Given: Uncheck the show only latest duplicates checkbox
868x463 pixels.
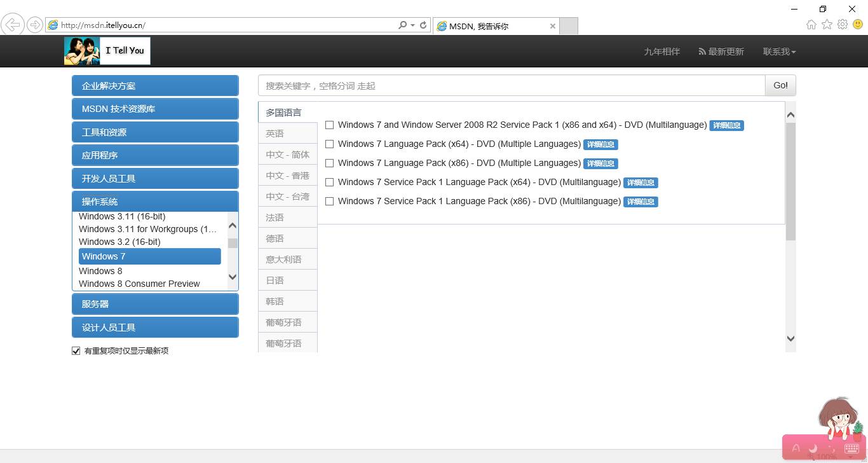Looking at the screenshot, I should pyautogui.click(x=76, y=351).
